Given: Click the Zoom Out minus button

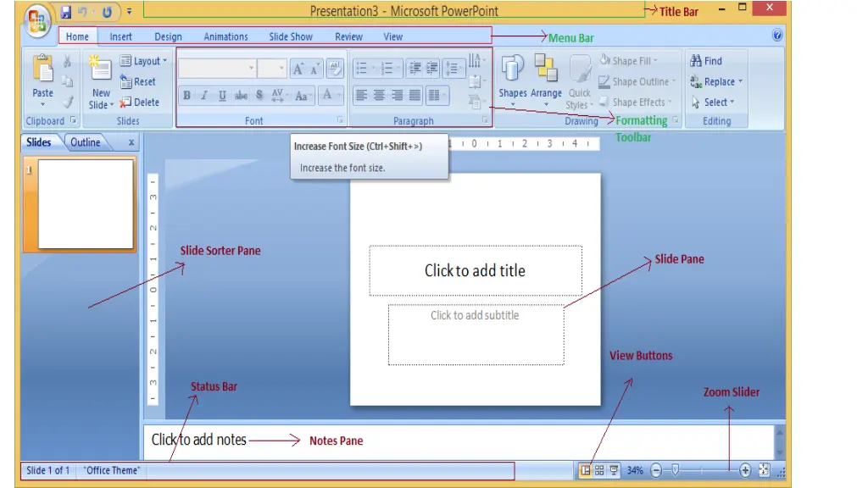Looking at the screenshot, I should click(x=656, y=470).
